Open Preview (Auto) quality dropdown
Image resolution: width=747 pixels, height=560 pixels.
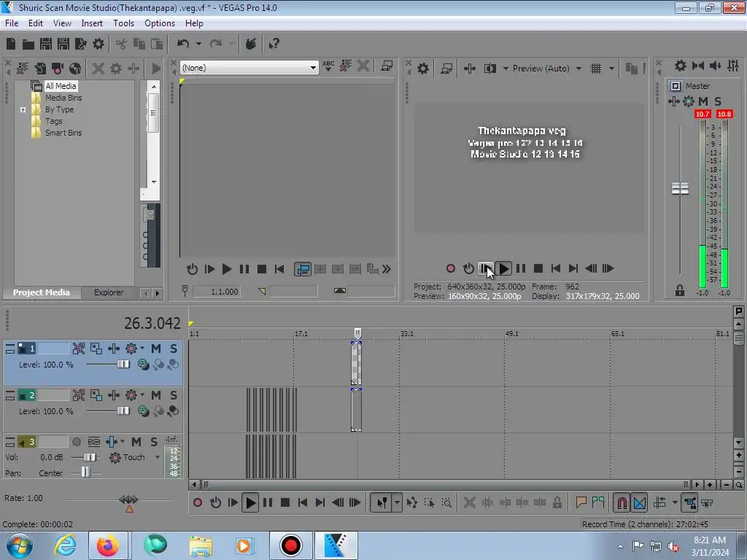578,69
